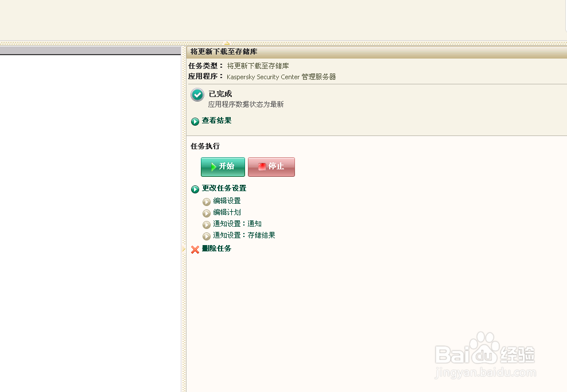The width and height of the screenshot is (567, 392).
Task: Click the red 停止 stop button
Action: (x=271, y=166)
